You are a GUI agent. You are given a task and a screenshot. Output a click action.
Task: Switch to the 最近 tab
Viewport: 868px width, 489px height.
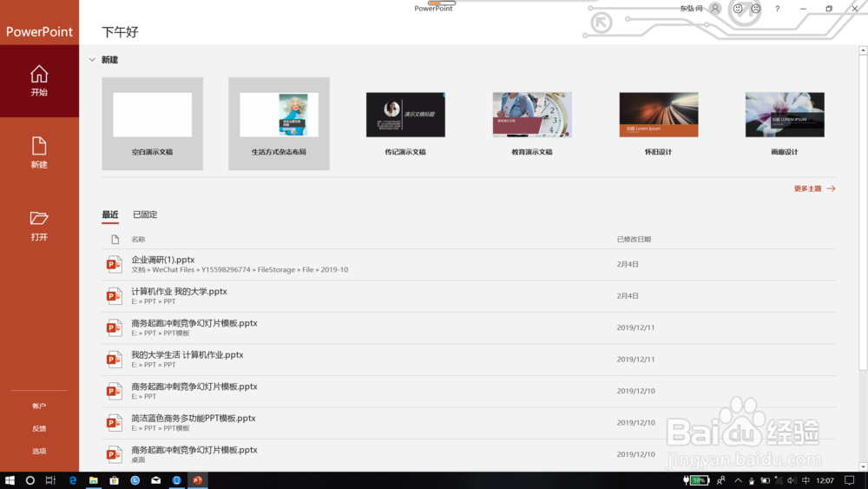click(x=110, y=215)
